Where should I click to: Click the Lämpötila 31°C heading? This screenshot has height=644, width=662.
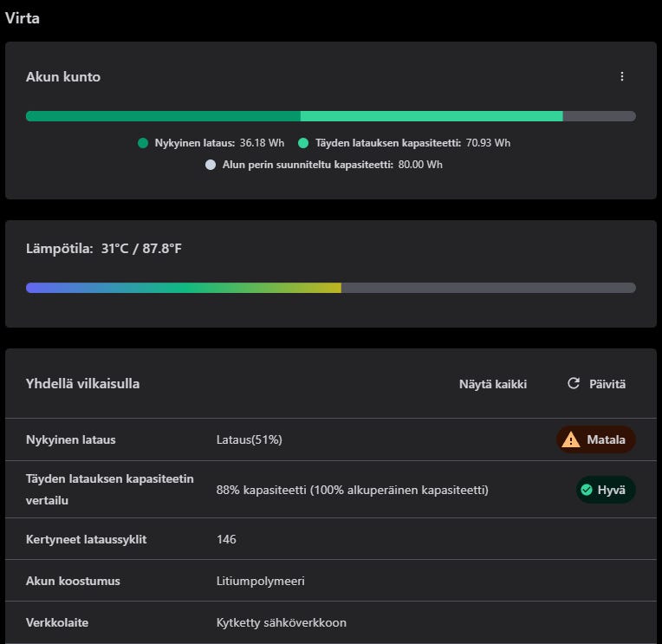104,249
